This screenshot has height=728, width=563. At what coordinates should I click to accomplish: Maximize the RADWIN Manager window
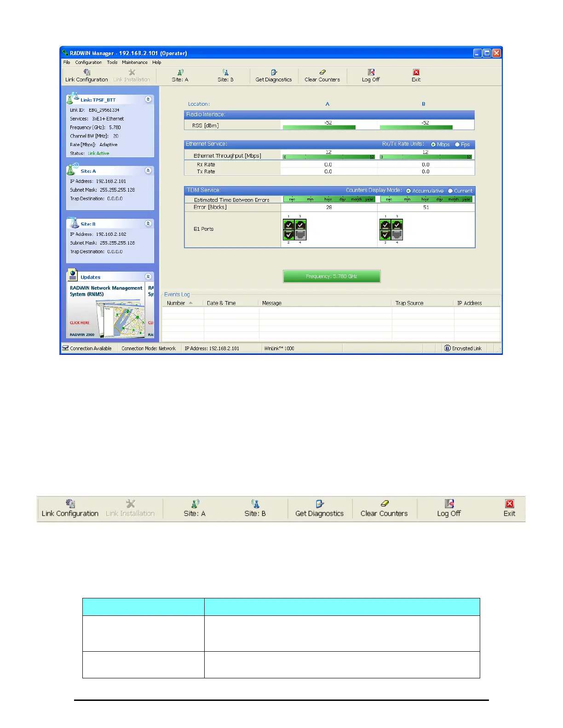487,53
